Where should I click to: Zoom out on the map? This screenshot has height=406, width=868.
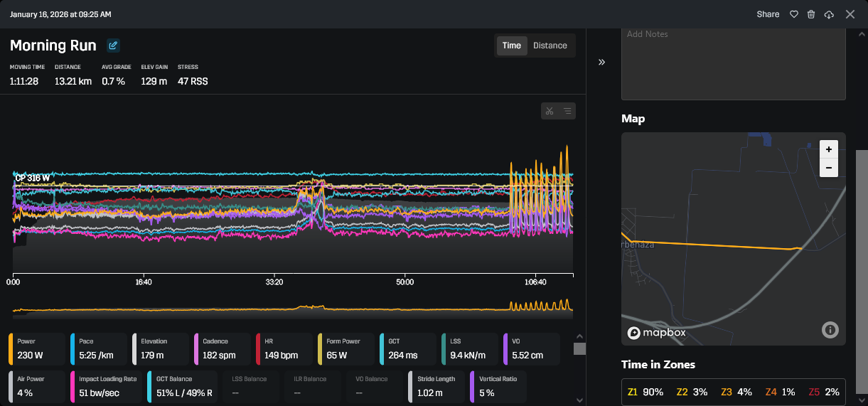point(828,168)
